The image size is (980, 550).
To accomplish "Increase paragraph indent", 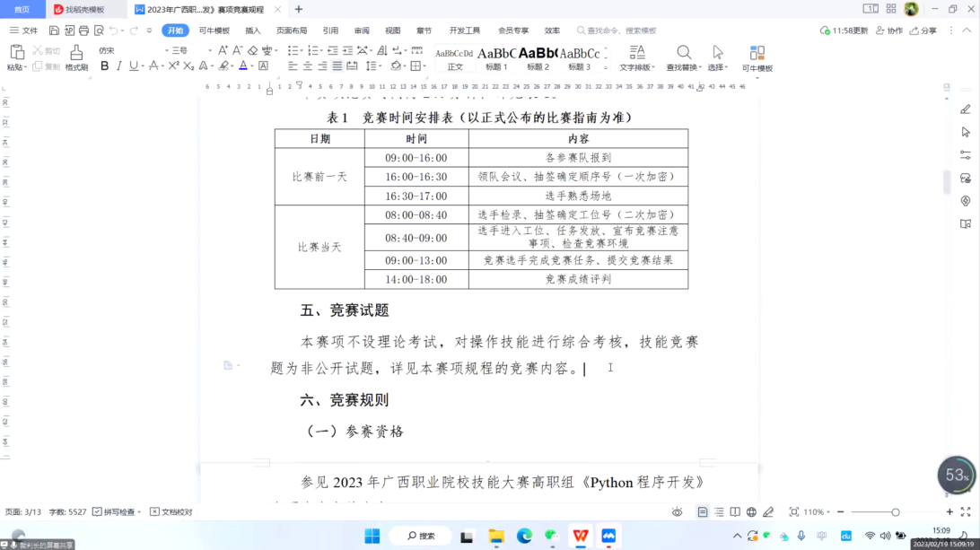I will coord(347,50).
